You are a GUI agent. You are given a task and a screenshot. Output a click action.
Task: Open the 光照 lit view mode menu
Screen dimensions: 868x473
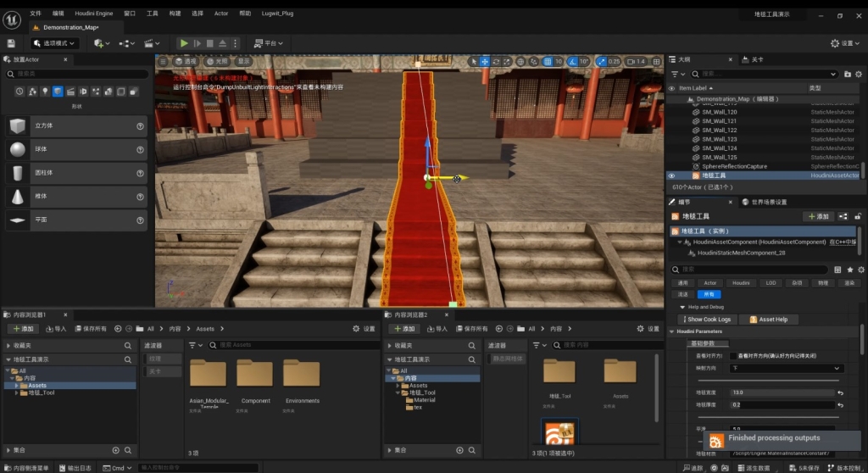pyautogui.click(x=218, y=62)
